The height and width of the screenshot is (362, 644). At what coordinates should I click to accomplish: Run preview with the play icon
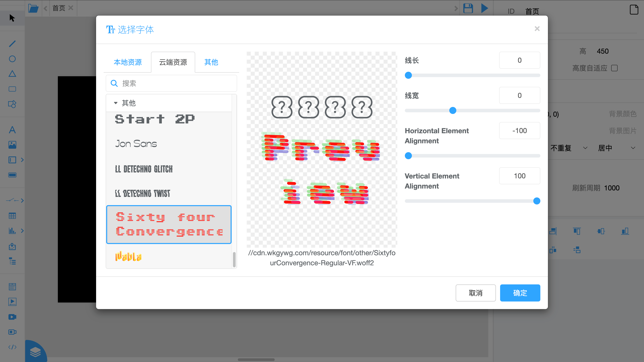485,8
